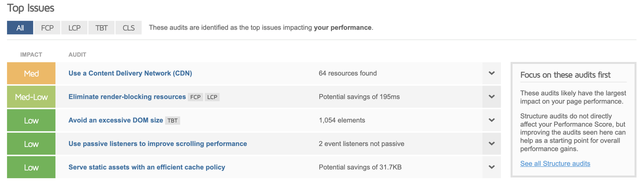Open Avoid an excessive DOM size link
The height and width of the screenshot is (184, 644).
tap(116, 120)
